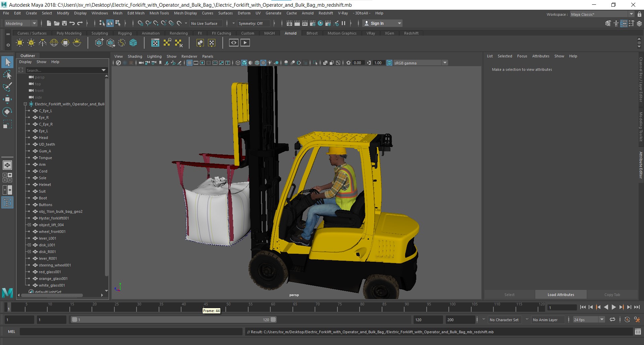Click the Symmetry: Off button
The height and width of the screenshot is (345, 644).
click(253, 23)
